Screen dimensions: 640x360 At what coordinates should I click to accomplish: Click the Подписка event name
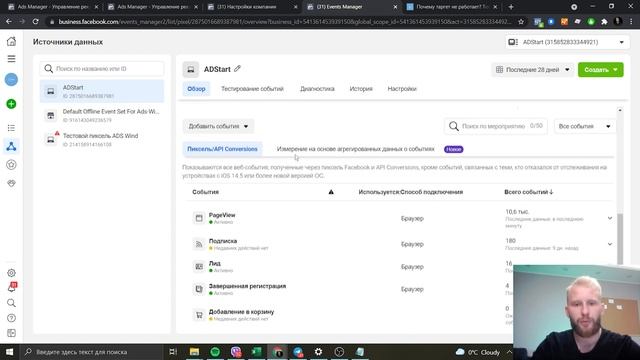coord(223,241)
